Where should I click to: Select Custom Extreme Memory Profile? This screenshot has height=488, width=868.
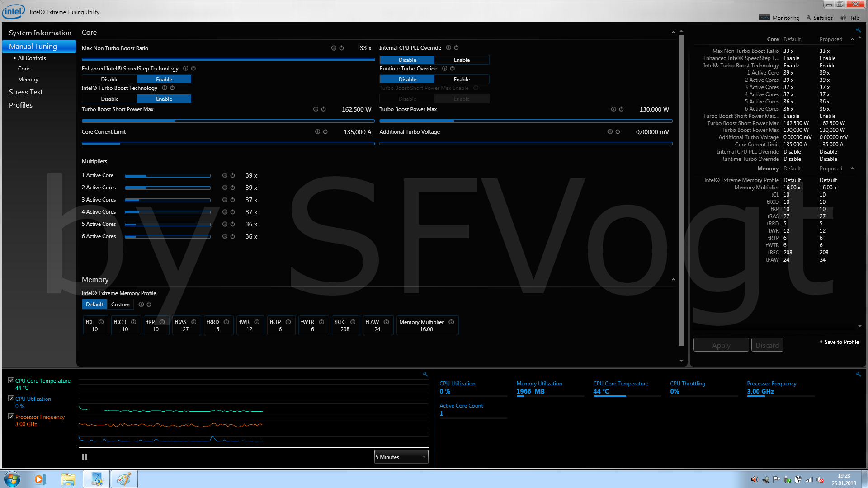[120, 305]
